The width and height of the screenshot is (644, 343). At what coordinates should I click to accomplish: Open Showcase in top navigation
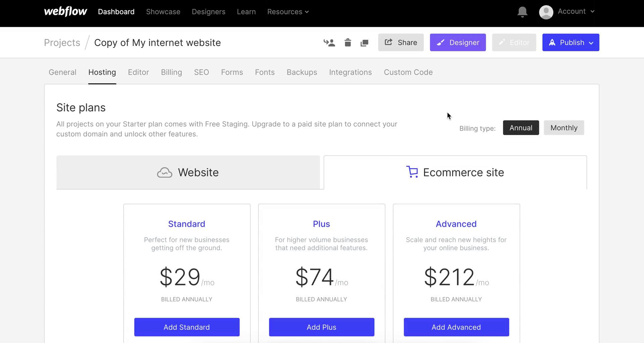coord(163,12)
